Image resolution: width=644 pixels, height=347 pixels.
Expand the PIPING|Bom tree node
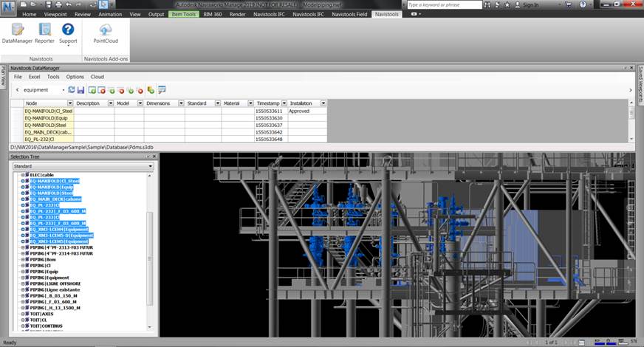pos(23,260)
